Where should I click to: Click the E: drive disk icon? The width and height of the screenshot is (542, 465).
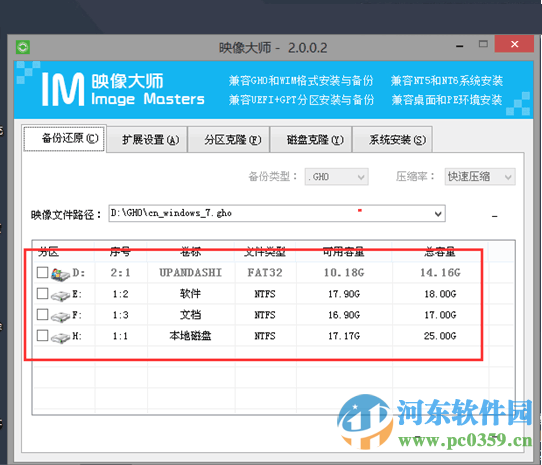point(60,296)
